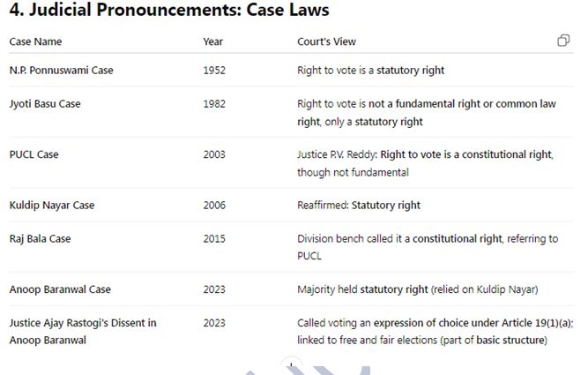Click the year 2015 cell
Image resolution: width=588 pixels, height=375 pixels.
click(214, 239)
